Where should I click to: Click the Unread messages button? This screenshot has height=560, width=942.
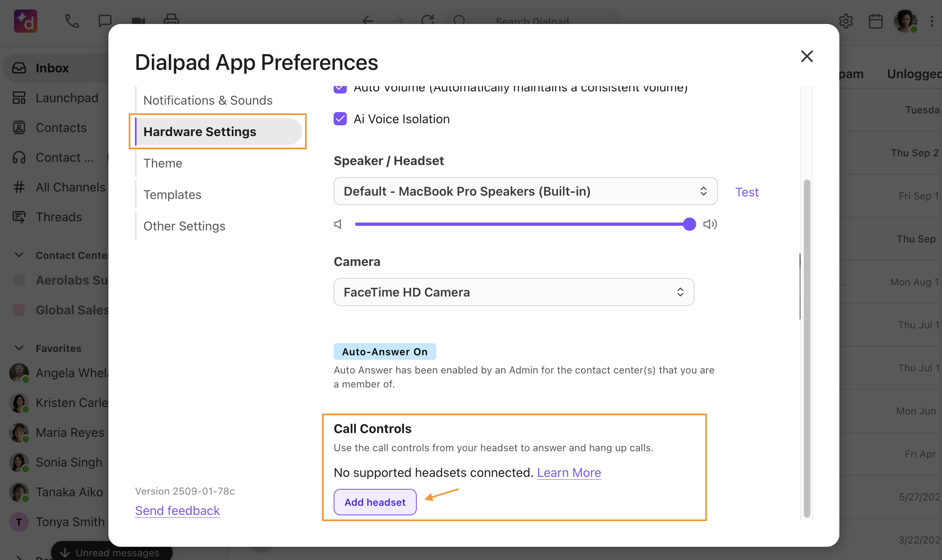[111, 552]
